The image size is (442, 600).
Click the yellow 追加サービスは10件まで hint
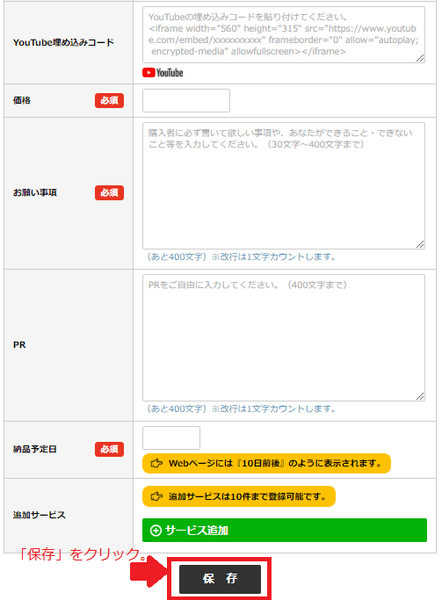[239, 497]
